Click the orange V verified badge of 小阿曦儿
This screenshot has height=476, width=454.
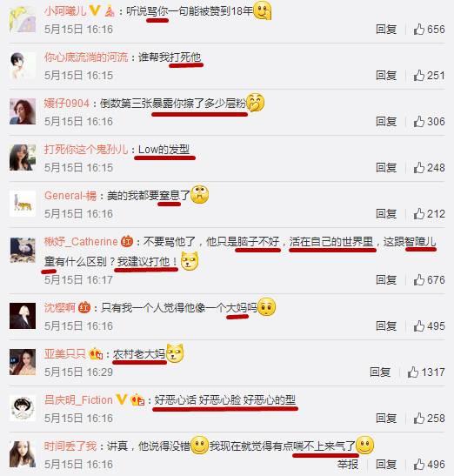tap(95, 10)
